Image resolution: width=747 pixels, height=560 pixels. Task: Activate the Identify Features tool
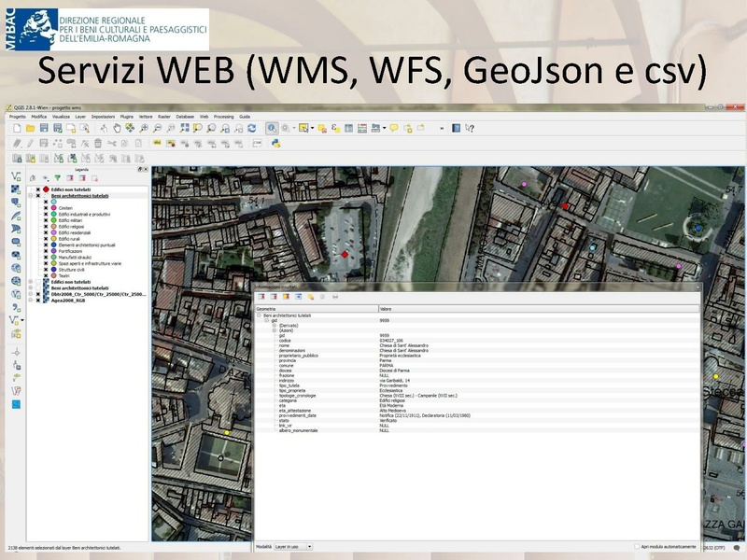pos(272,128)
